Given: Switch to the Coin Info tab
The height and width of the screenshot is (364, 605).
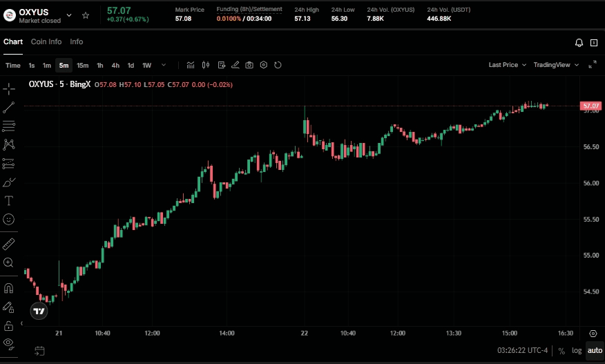Looking at the screenshot, I should pos(46,41).
